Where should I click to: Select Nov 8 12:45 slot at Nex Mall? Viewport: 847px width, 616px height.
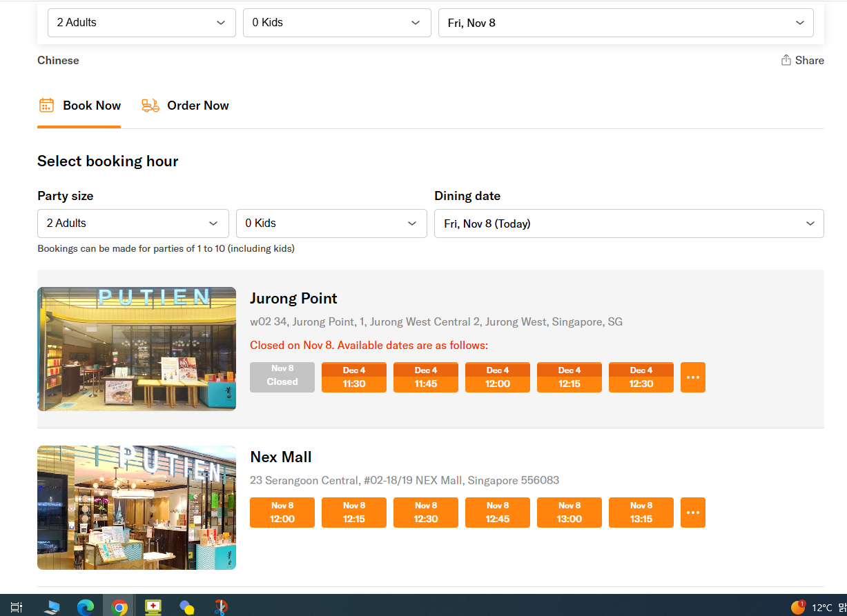click(498, 513)
